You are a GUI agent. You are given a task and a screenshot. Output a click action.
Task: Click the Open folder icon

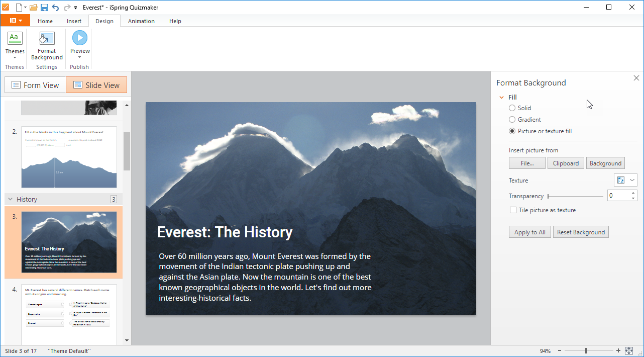tap(33, 8)
